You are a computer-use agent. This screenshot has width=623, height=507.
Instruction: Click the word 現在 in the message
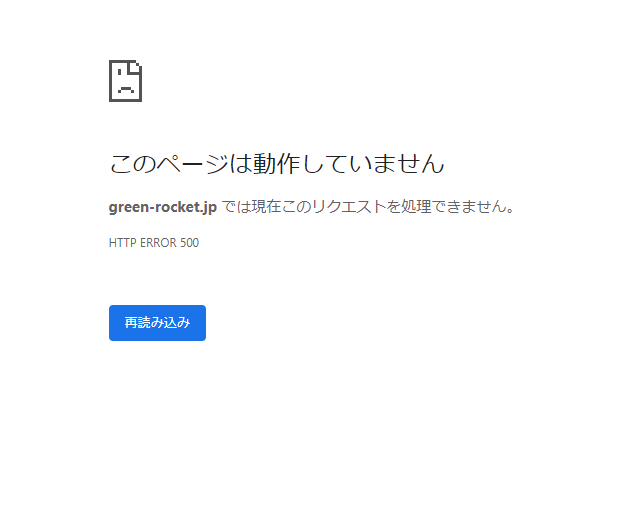[267, 207]
